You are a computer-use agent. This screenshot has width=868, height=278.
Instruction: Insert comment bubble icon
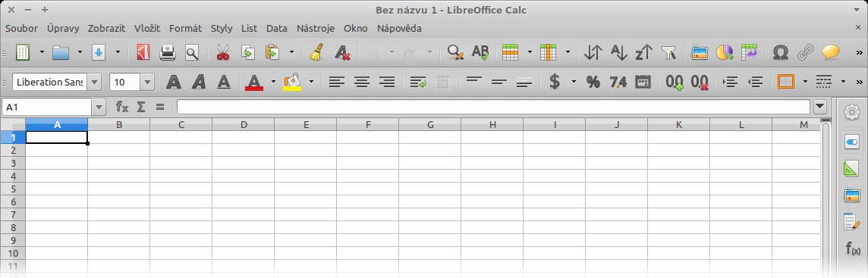pyautogui.click(x=830, y=52)
